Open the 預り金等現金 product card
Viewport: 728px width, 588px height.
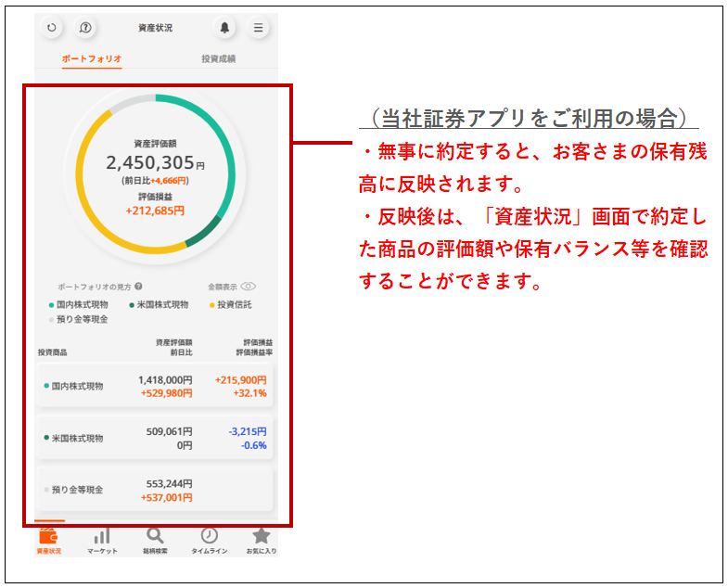tap(155, 490)
